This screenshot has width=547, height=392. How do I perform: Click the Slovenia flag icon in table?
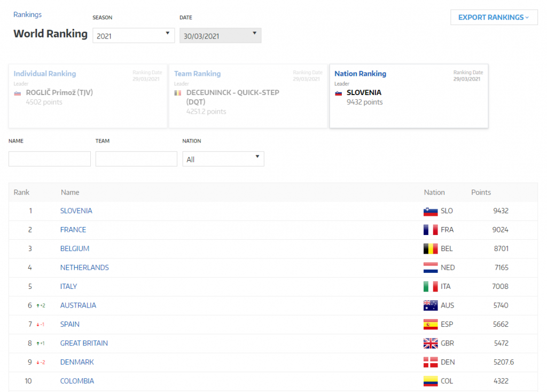pyautogui.click(x=431, y=211)
